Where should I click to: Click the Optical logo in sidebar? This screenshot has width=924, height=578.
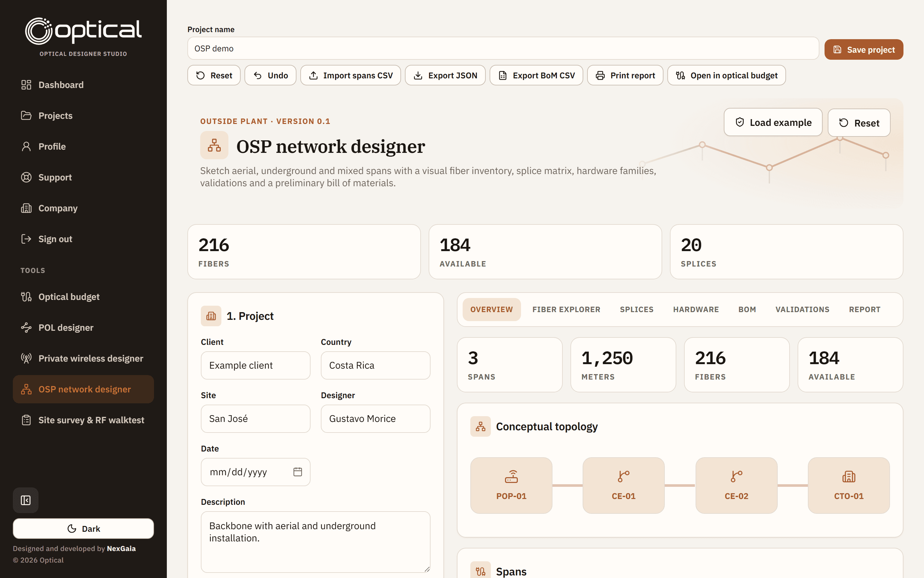83,31
